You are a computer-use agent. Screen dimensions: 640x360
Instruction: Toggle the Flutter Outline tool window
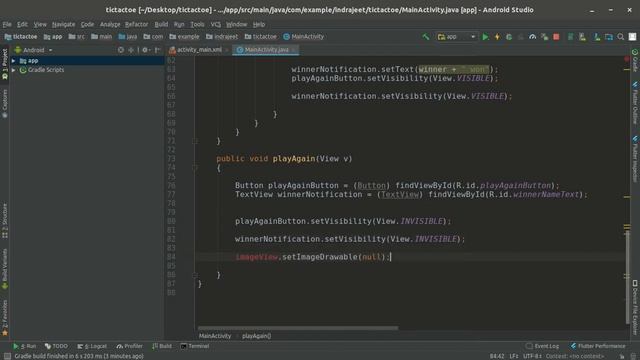click(635, 102)
